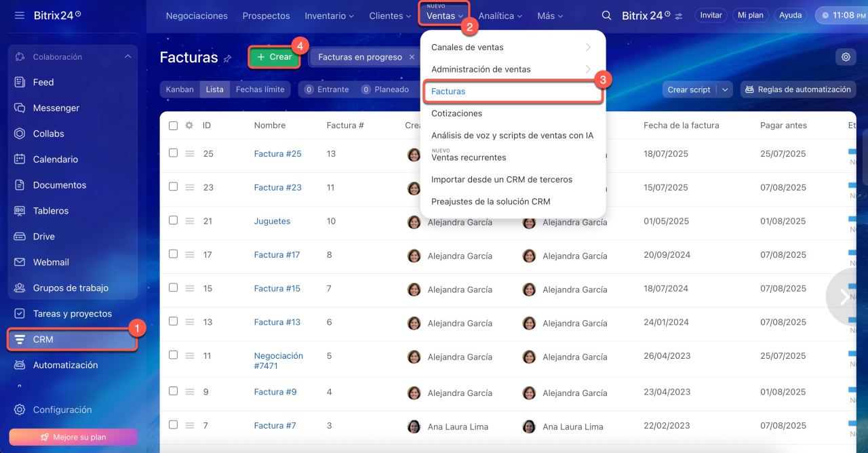Expand the Inventario dropdown menu

click(330, 16)
